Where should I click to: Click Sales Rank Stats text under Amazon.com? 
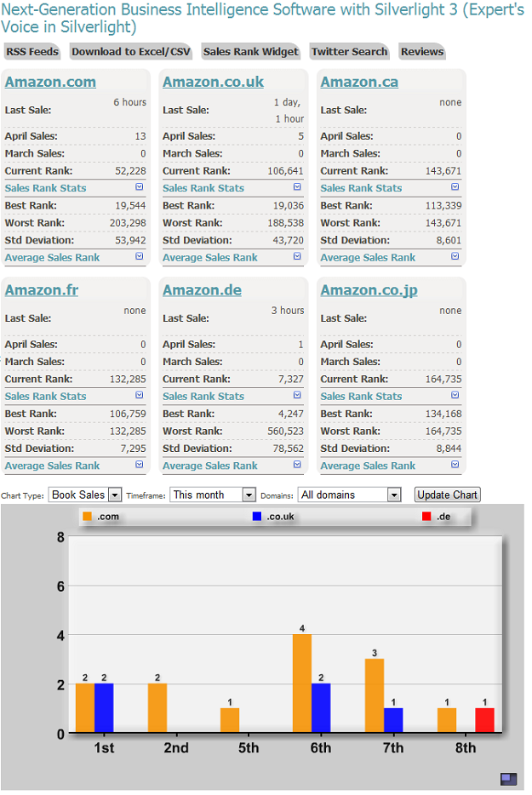(46, 188)
